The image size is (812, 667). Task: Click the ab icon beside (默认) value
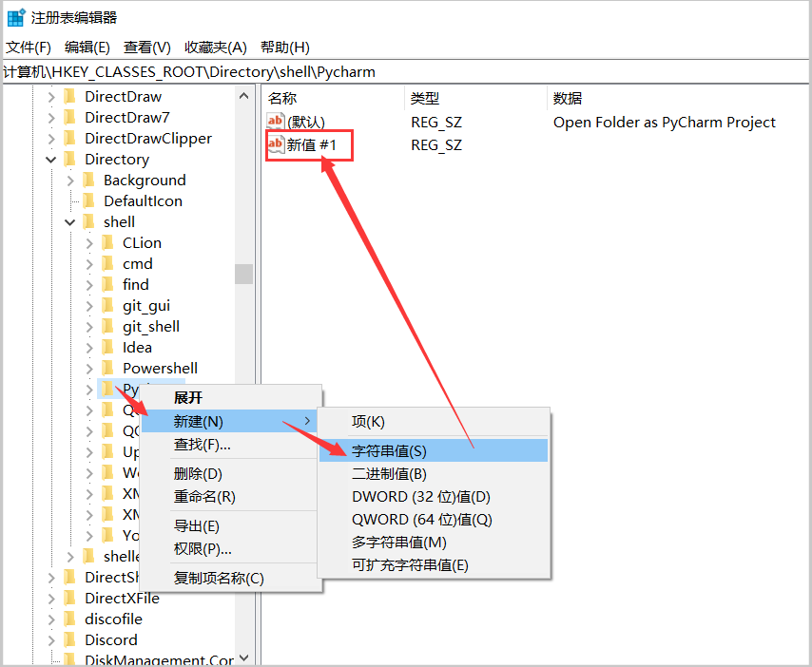274,122
